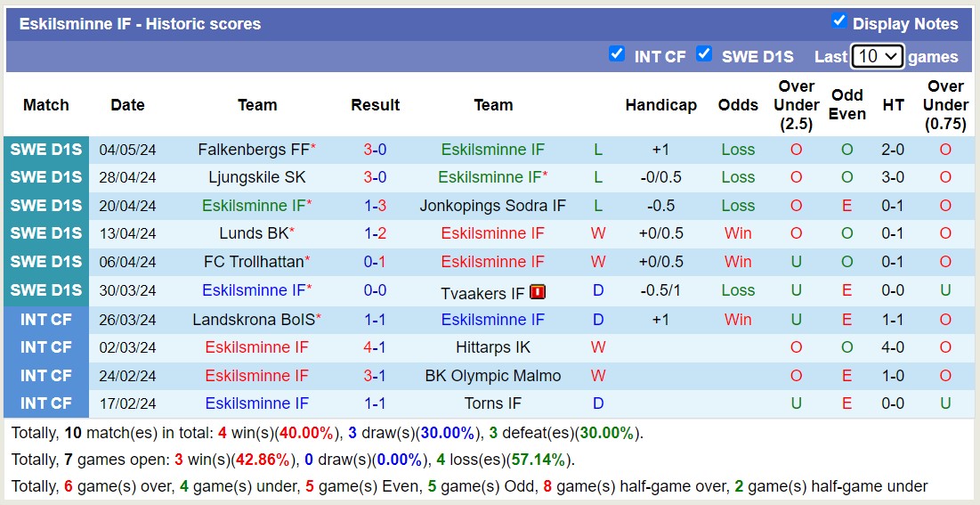The width and height of the screenshot is (980, 505).
Task: Uncheck the INT CF filter checkbox
Action: pos(616,53)
